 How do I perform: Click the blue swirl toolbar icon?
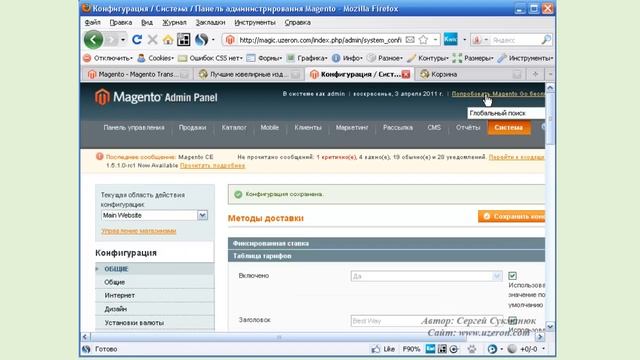pos(201,40)
